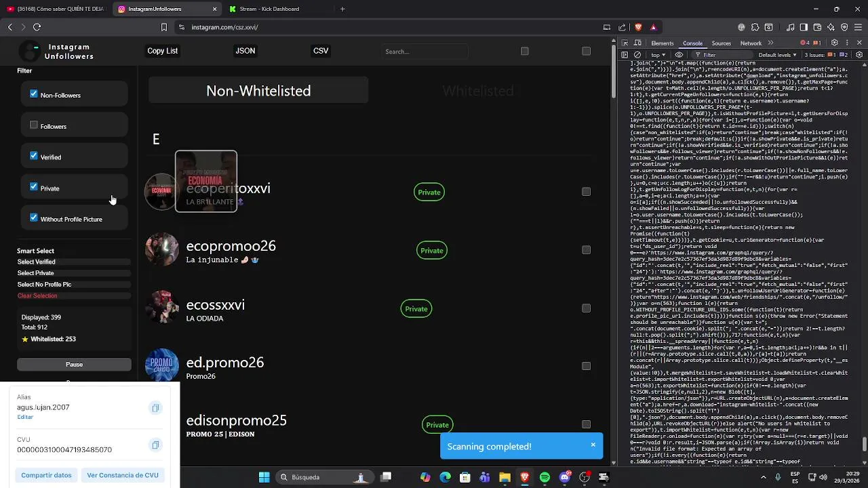This screenshot has height=488, width=868.
Task: Click the console Filter field
Action: (x=722, y=55)
